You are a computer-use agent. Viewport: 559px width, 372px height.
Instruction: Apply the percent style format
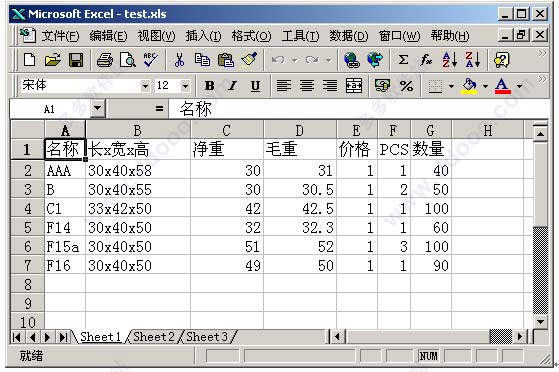406,86
